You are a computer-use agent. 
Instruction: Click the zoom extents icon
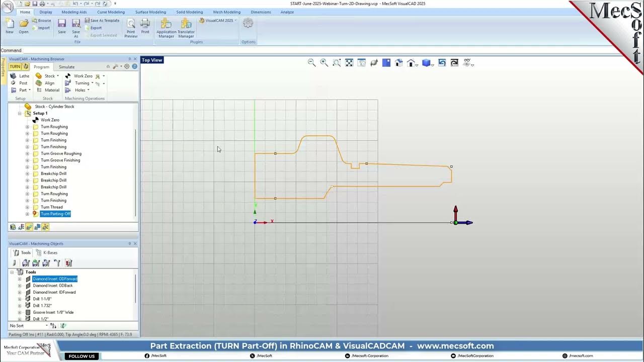[x=349, y=63]
